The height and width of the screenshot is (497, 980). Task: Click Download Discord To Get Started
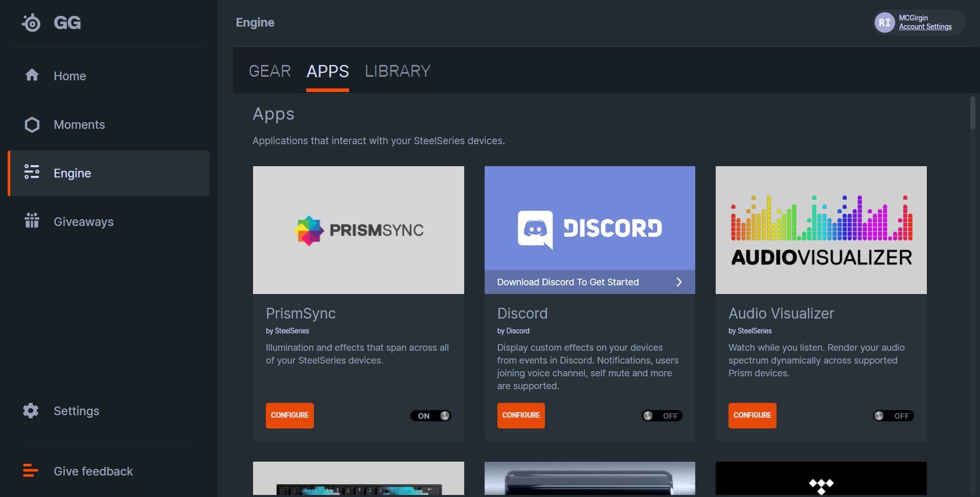coord(590,282)
